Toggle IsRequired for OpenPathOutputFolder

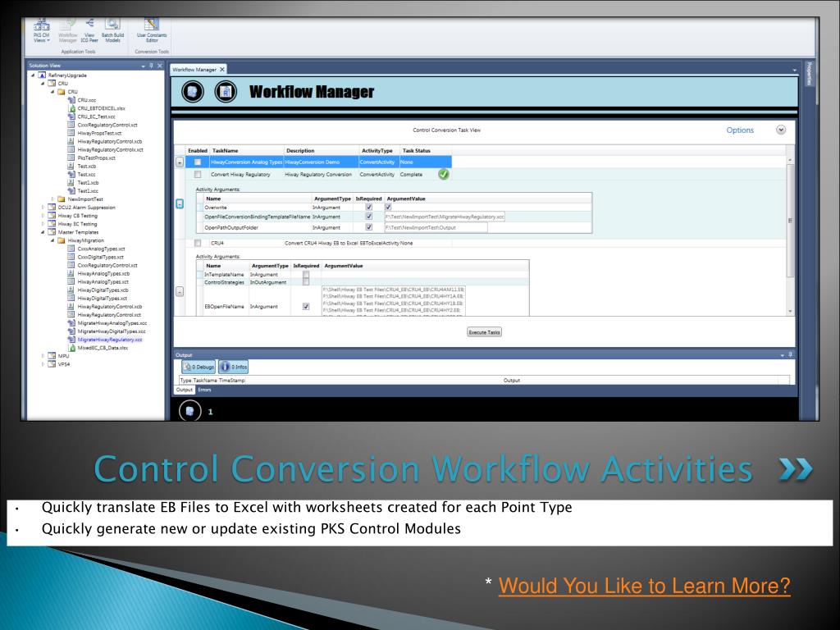pyautogui.click(x=368, y=227)
